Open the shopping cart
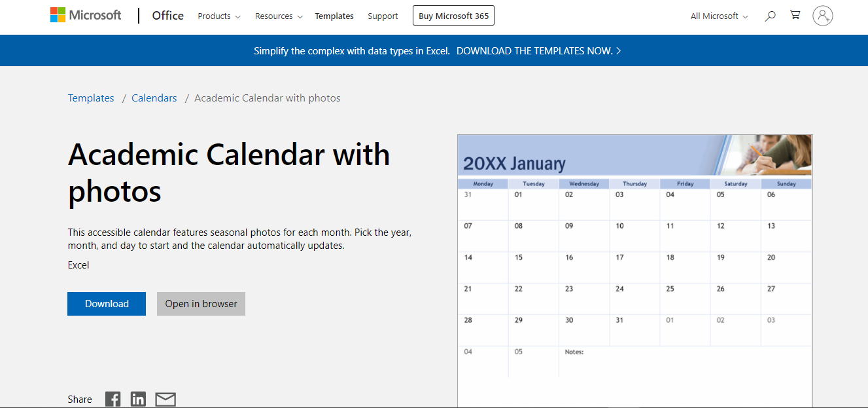868x408 pixels. 795,15
